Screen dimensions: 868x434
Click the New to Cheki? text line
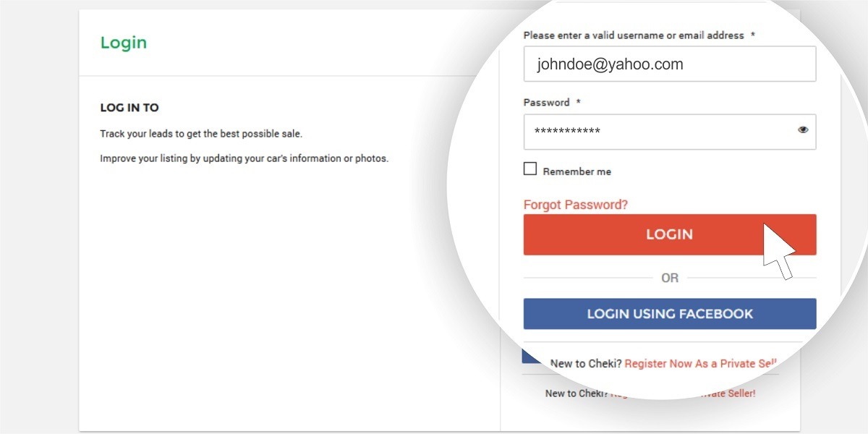584,363
